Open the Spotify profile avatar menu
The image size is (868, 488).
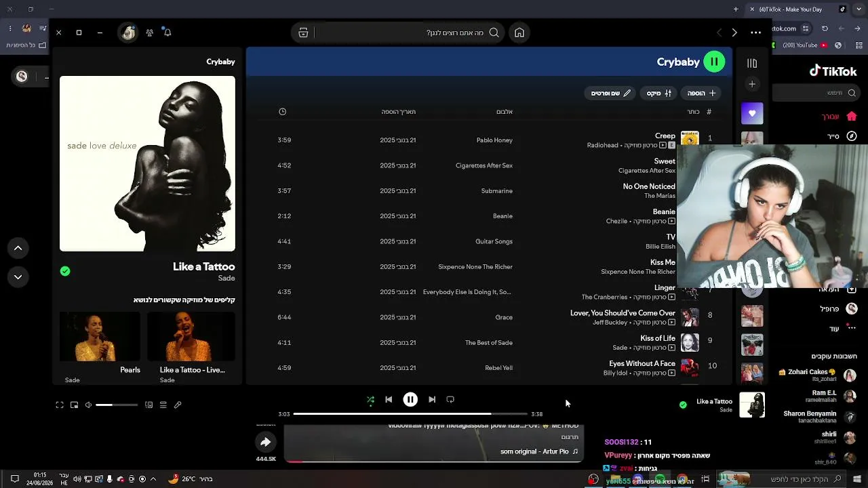coord(128,33)
